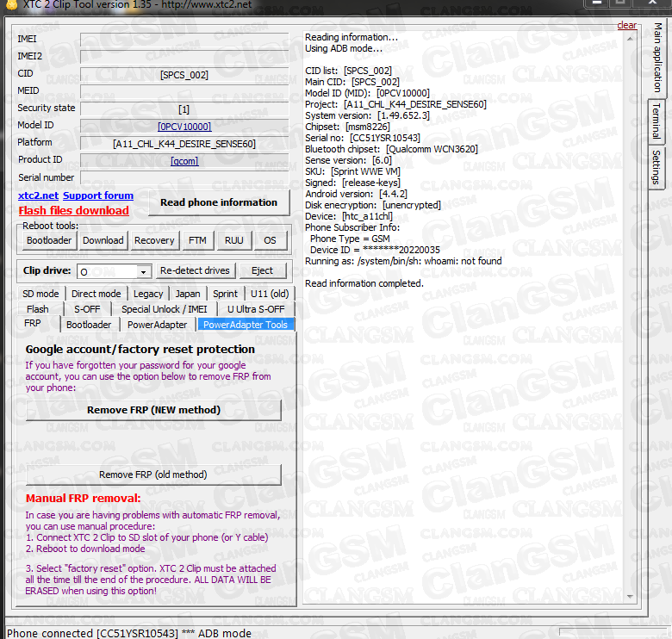This screenshot has height=639, width=672.
Task: Click the CID field showing SPCS_002
Action: (184, 75)
